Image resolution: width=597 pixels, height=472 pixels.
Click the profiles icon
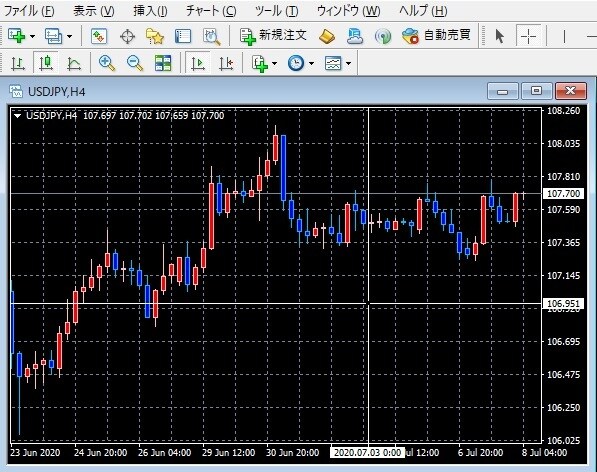coord(53,36)
